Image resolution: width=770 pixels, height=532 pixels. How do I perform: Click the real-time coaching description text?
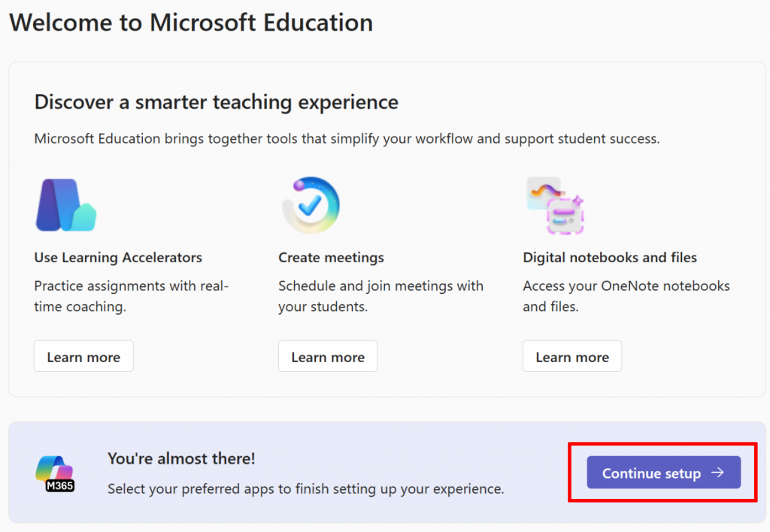(x=131, y=296)
